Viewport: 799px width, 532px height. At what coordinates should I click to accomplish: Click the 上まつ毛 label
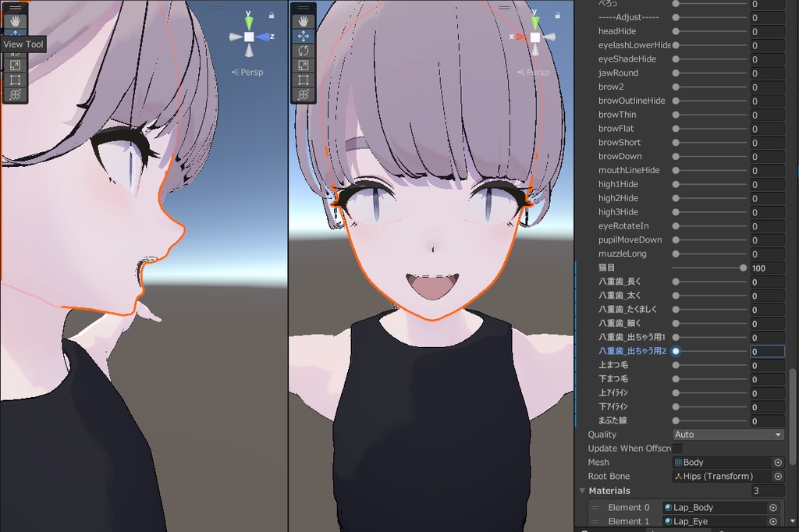(613, 365)
